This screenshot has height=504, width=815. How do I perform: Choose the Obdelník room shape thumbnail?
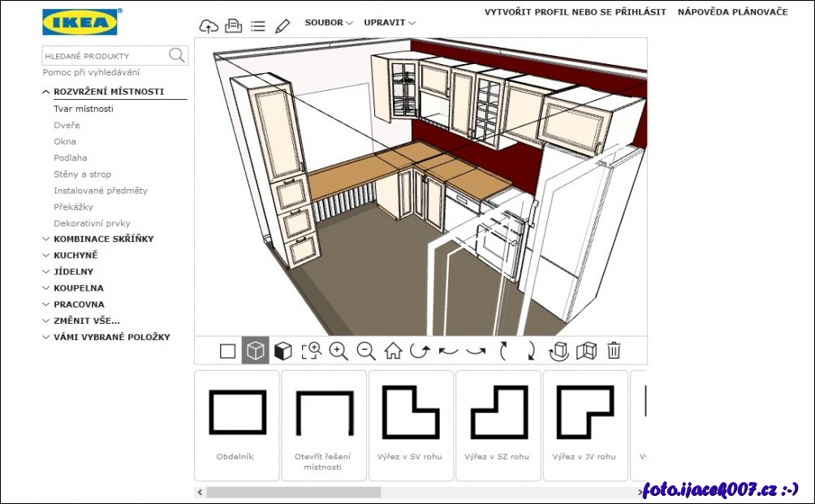click(237, 425)
